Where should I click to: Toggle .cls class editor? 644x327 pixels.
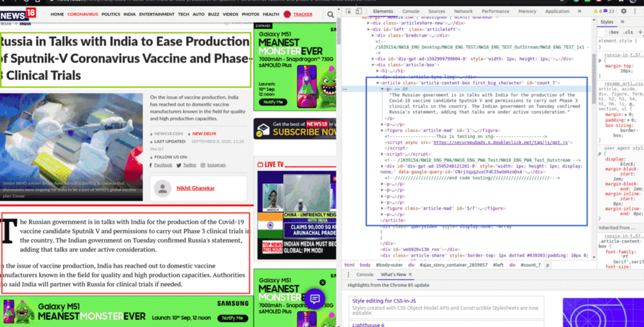click(628, 32)
